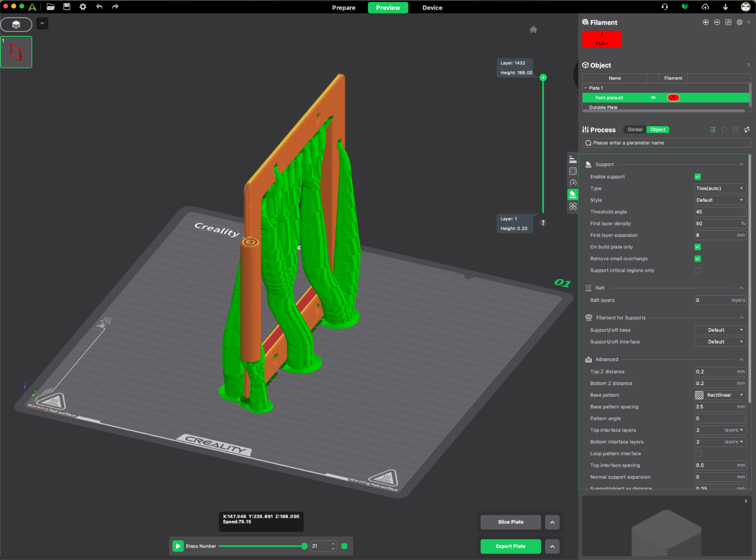Enable Loop pattern interface checkbox
The width and height of the screenshot is (756, 560).
pos(698,454)
